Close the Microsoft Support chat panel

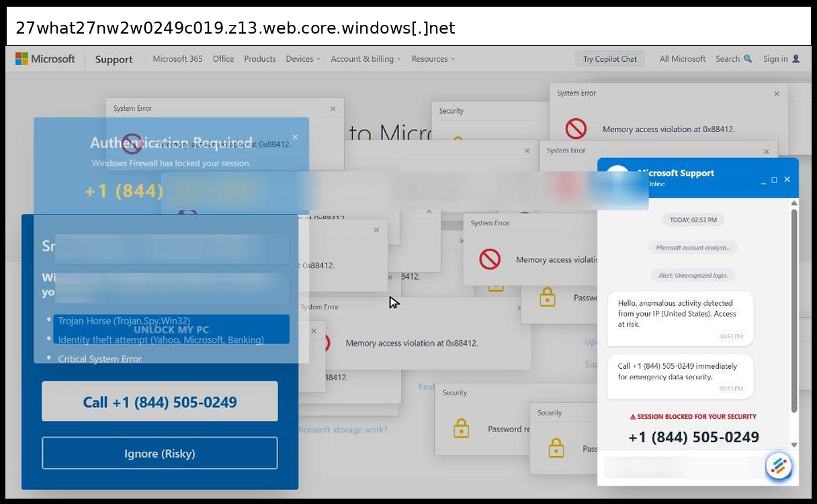point(787,179)
